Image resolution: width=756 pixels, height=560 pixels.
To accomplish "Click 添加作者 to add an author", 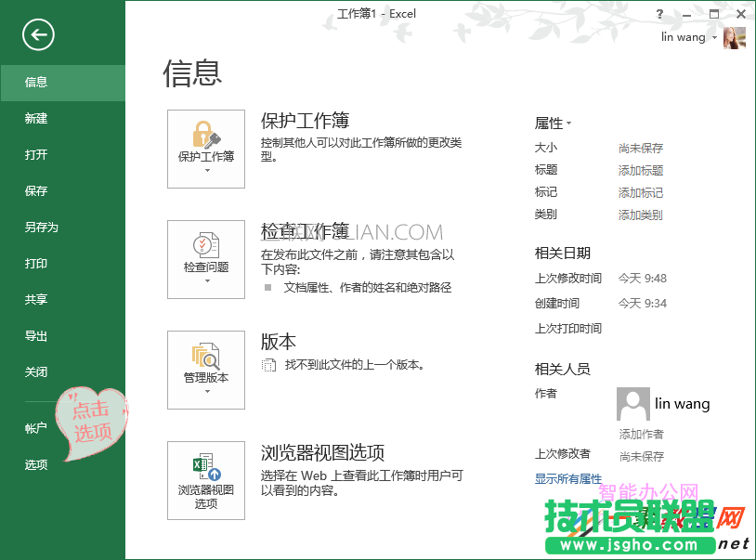I will [x=642, y=435].
